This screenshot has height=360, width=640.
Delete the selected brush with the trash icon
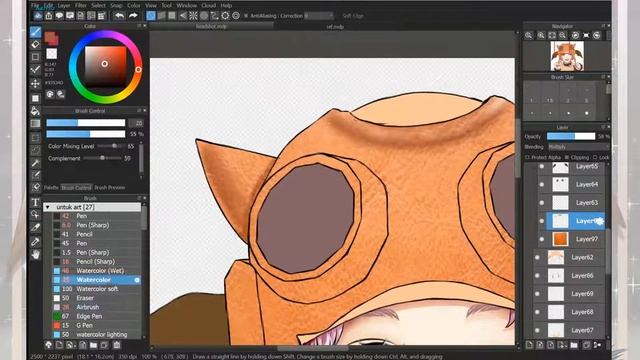pos(117,345)
